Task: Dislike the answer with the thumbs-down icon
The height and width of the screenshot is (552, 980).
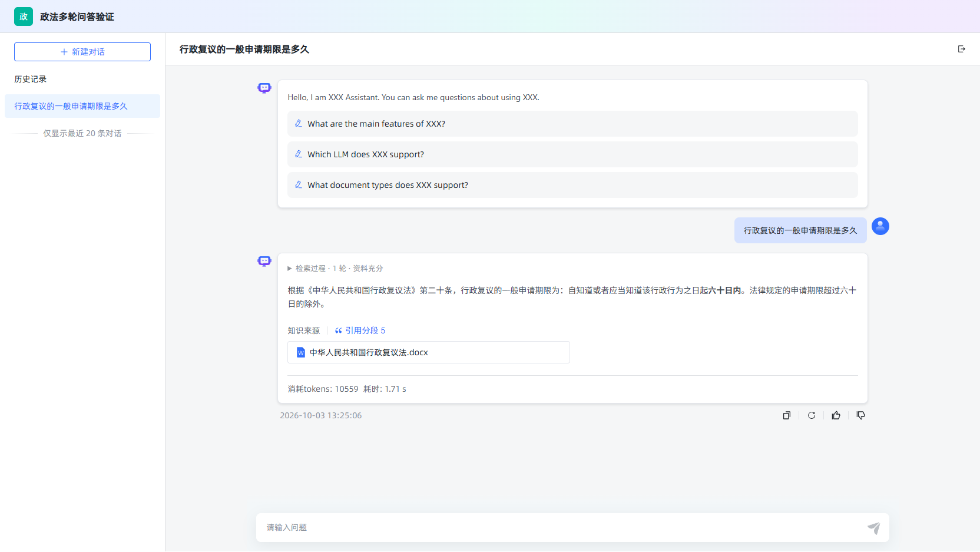Action: pos(861,415)
